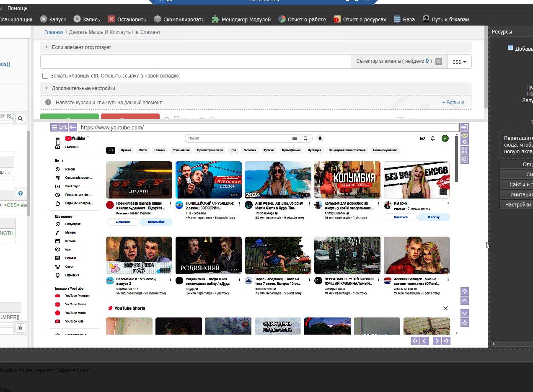Click the Запуск (Run) play icon
533x392 pixels.
click(x=44, y=19)
